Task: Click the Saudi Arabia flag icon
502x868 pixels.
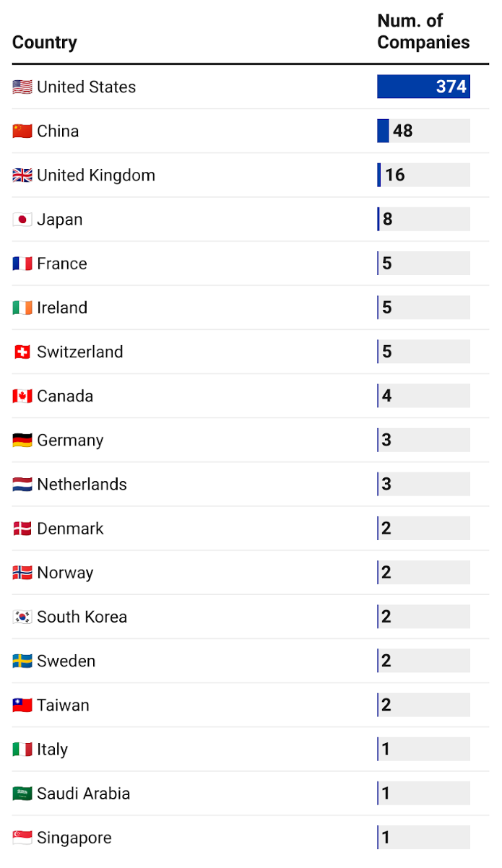Action: click(x=22, y=794)
